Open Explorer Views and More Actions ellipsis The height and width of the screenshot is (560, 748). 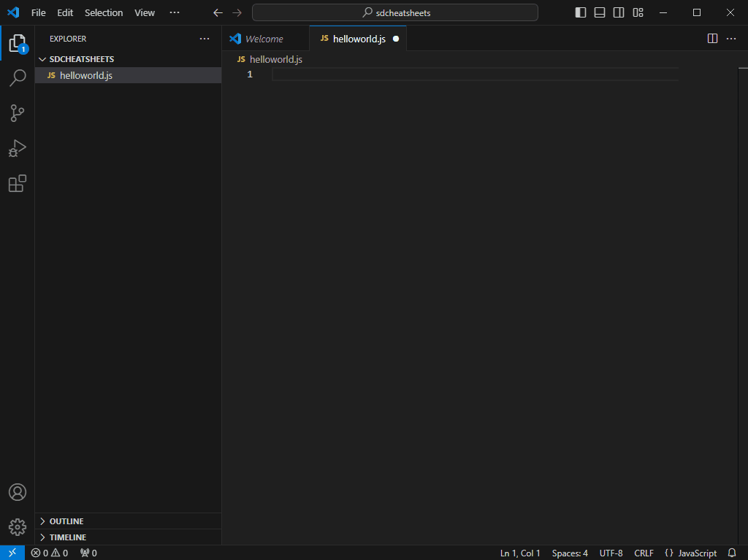(x=205, y=39)
